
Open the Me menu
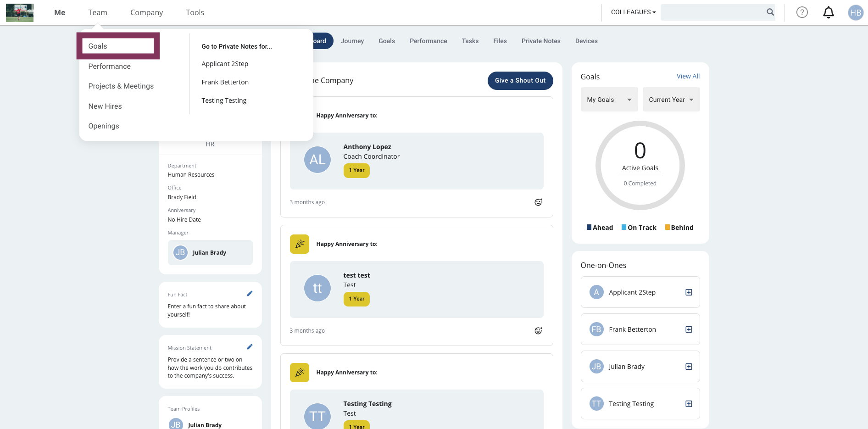click(x=60, y=12)
